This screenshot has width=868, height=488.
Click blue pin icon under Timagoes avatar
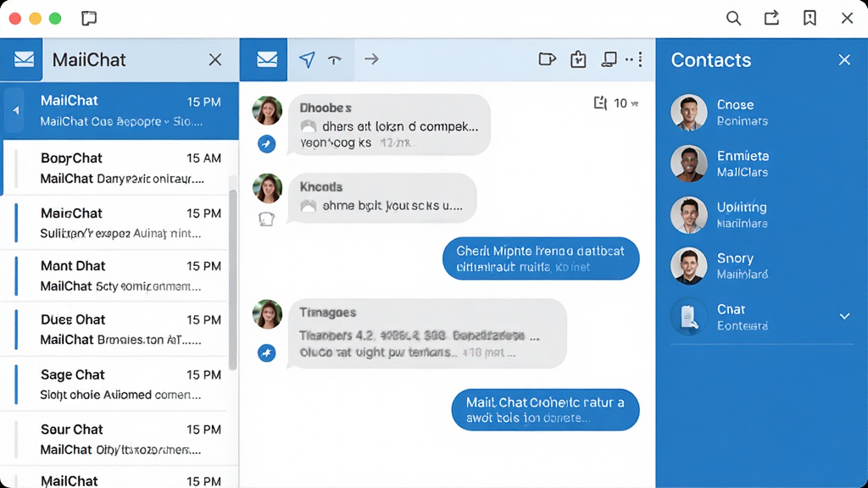coord(267,352)
